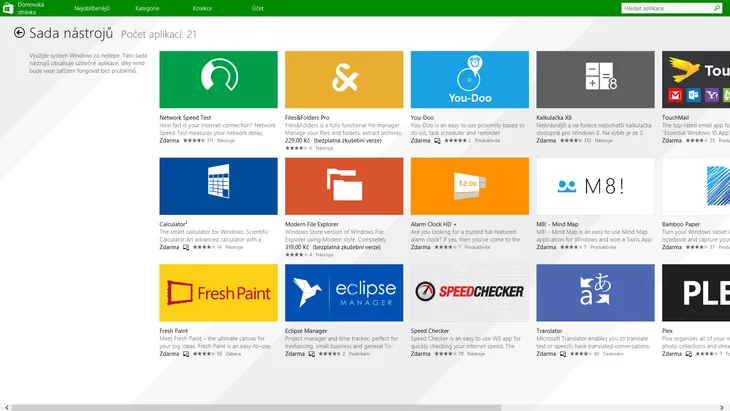Click the Modern File Explorer title text

point(312,224)
